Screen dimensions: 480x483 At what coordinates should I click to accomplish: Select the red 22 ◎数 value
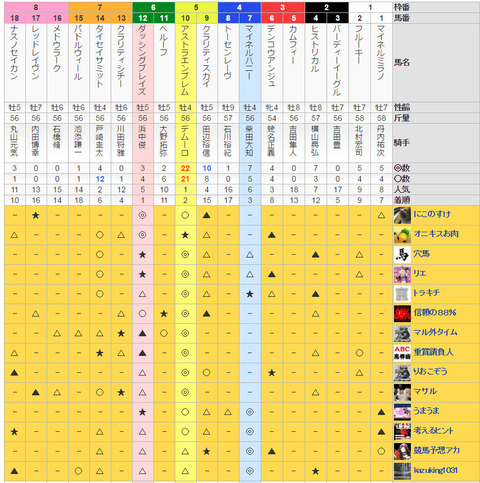coord(185,168)
